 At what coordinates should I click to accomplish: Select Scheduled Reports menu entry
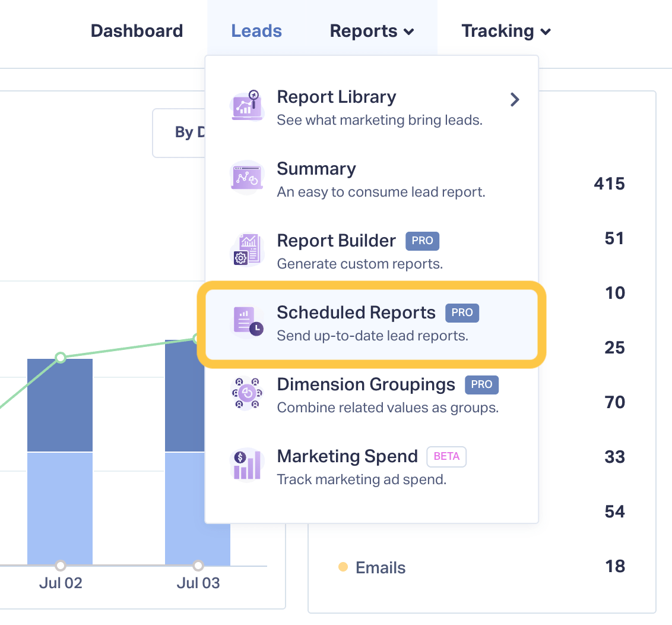tap(372, 324)
